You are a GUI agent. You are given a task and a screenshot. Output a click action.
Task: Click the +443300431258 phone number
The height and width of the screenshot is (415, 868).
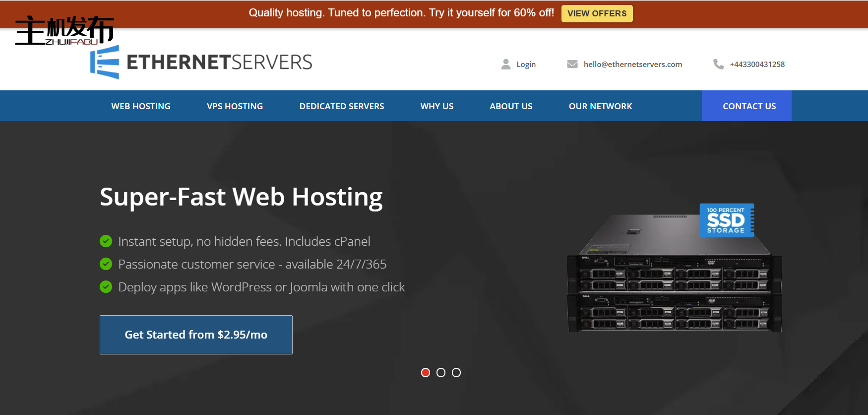click(x=757, y=65)
